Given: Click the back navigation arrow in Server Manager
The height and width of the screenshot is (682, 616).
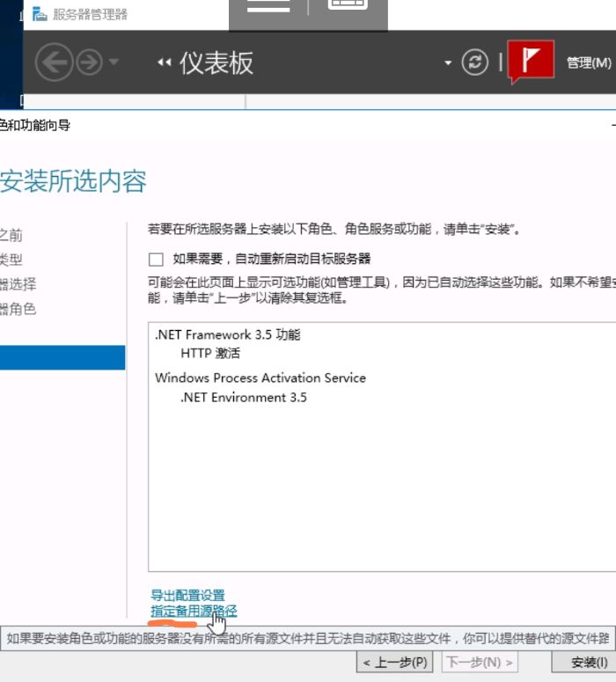Looking at the screenshot, I should pyautogui.click(x=54, y=62).
